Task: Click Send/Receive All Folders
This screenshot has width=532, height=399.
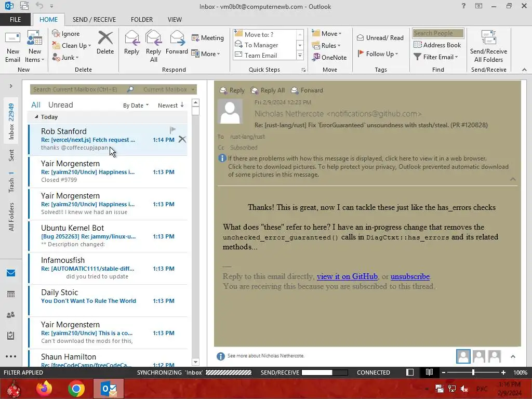Action: (488, 47)
